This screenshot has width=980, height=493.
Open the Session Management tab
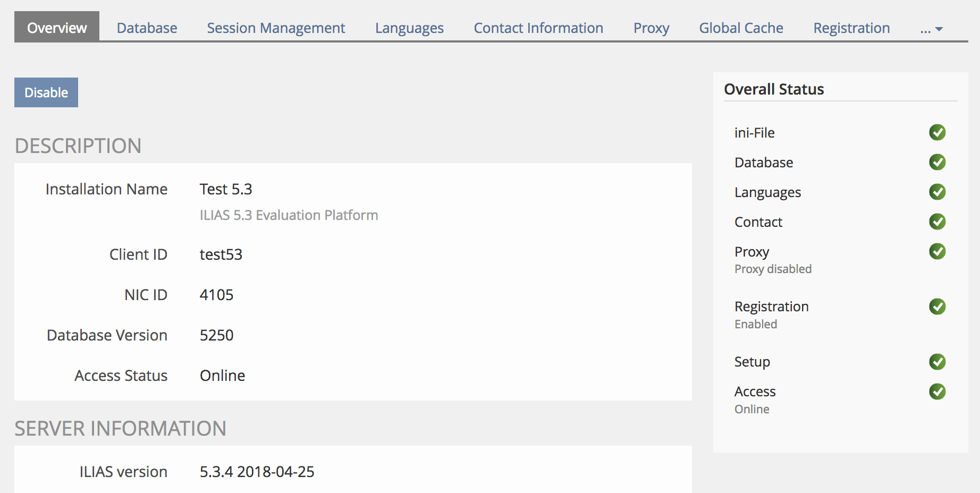point(276,28)
